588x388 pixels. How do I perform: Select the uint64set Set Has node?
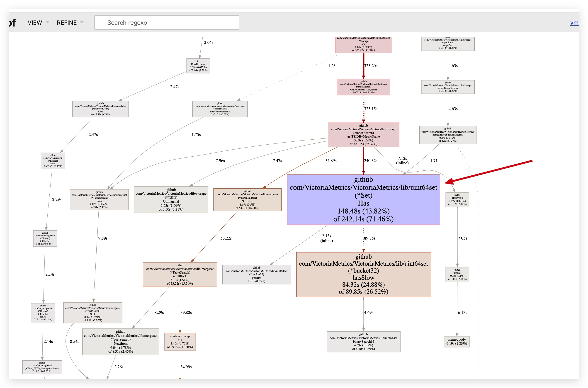coord(363,199)
